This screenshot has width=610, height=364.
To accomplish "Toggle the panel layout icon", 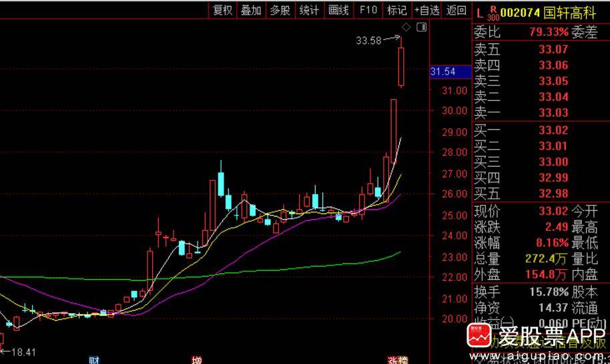I will tap(422, 27).
